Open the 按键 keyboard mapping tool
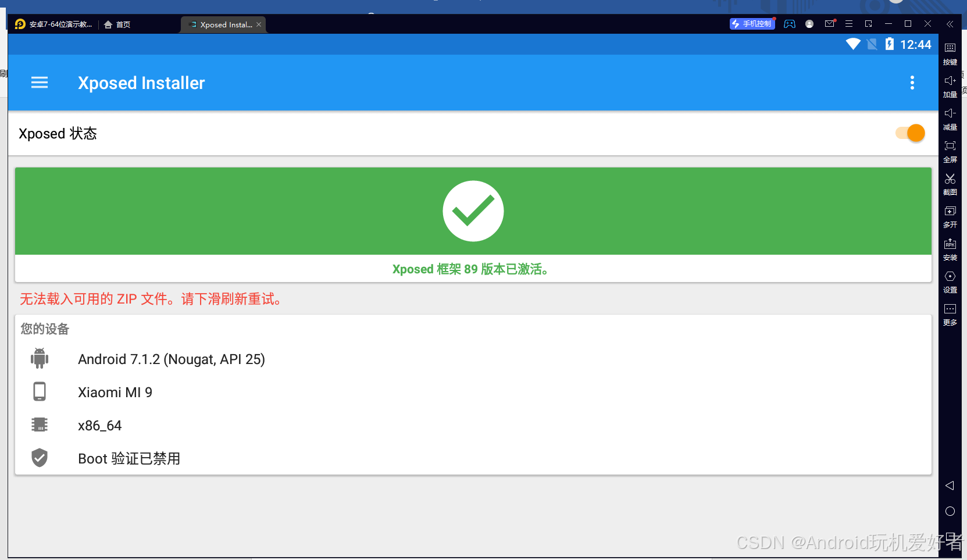The image size is (967, 560). 950,53
